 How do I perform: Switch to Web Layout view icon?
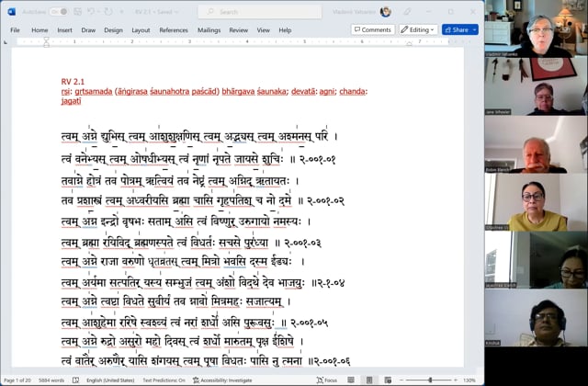click(388, 380)
